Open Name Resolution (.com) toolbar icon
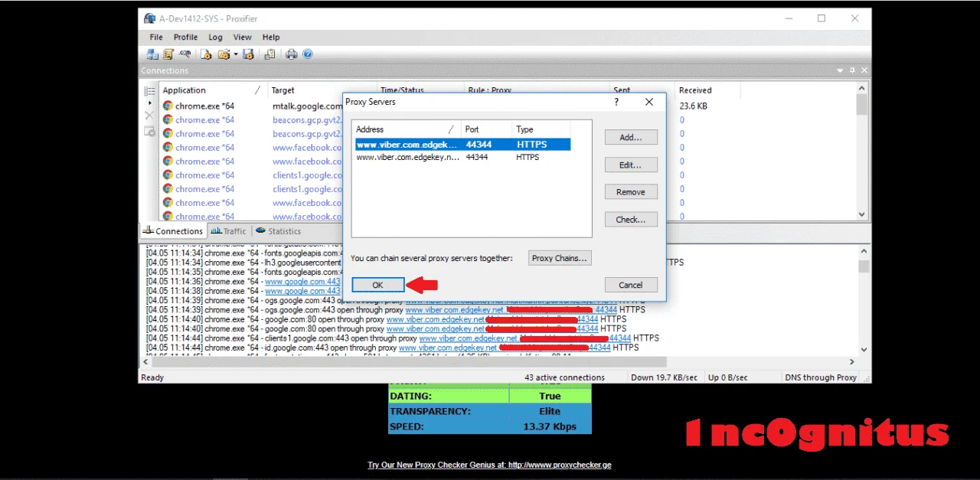This screenshot has height=480, width=980. [x=185, y=54]
